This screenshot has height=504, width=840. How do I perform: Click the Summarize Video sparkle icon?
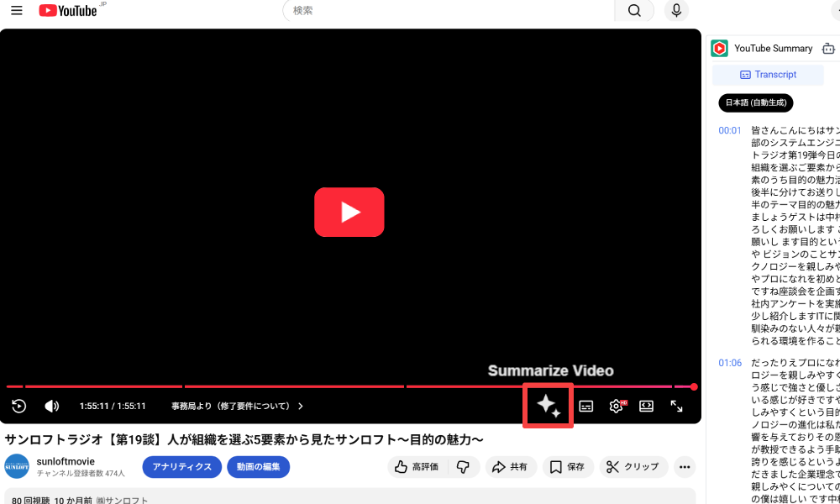(x=548, y=406)
